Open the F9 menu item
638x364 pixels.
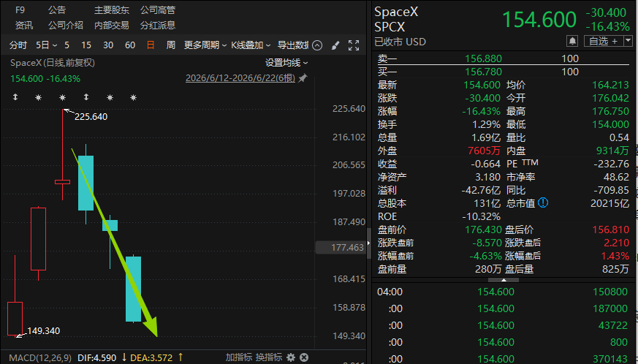click(x=20, y=10)
